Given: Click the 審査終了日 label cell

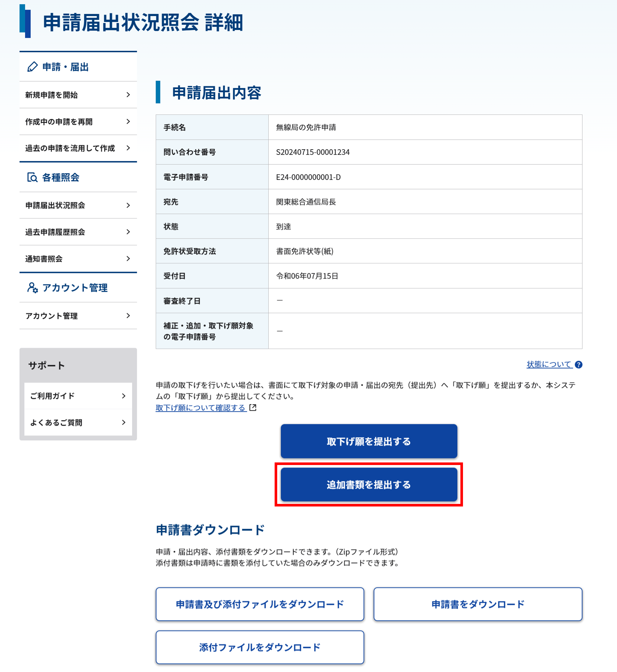Looking at the screenshot, I should point(212,301).
